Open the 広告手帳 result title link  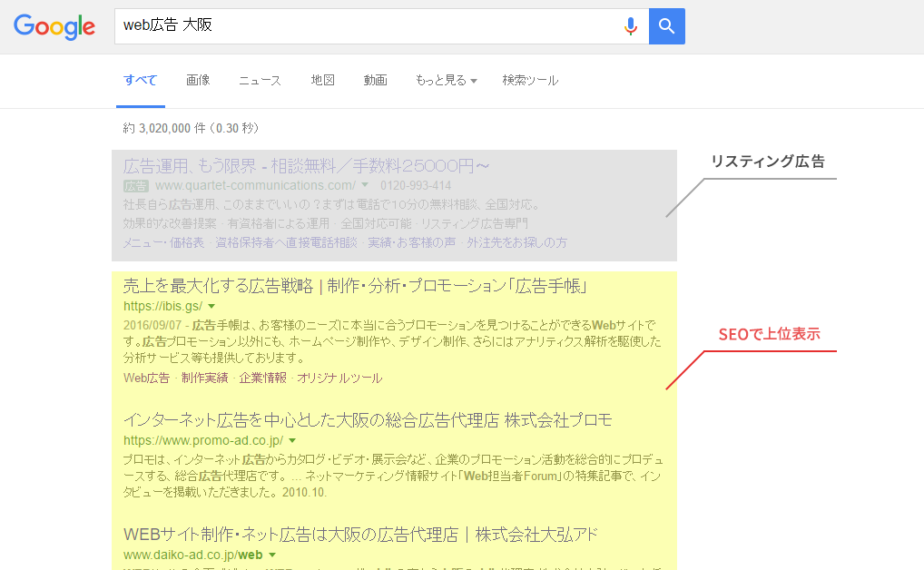(354, 285)
